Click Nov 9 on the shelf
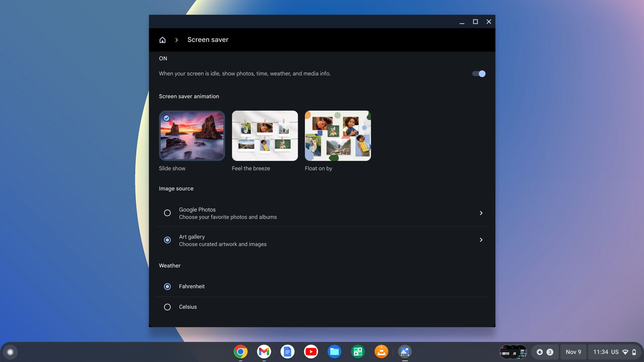Screen dimensions: 644x362 pos(574,352)
